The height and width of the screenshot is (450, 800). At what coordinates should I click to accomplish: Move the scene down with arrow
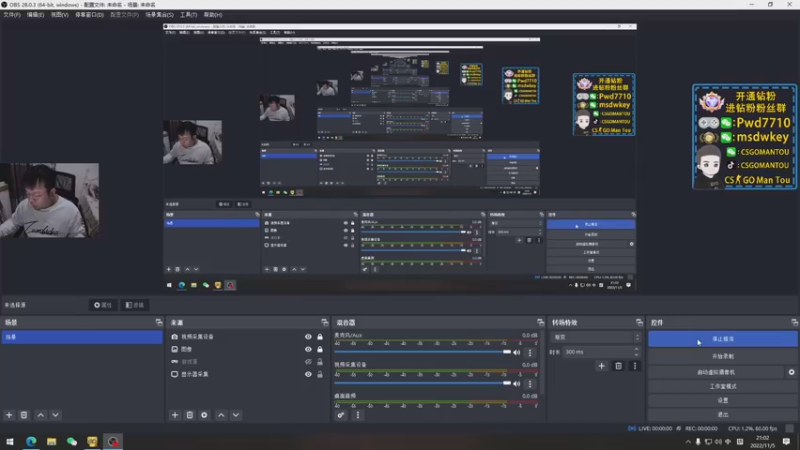56,415
